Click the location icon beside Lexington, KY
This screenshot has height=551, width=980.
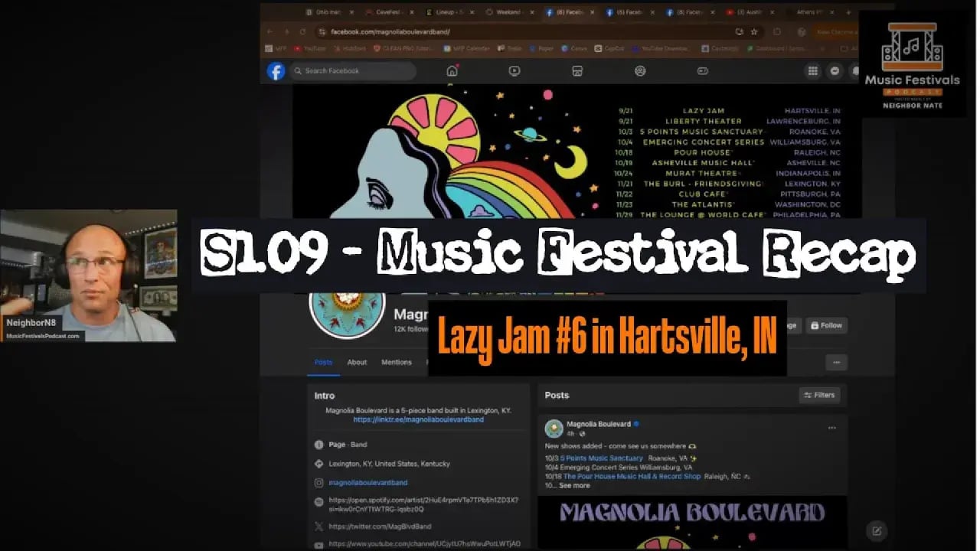(x=319, y=464)
